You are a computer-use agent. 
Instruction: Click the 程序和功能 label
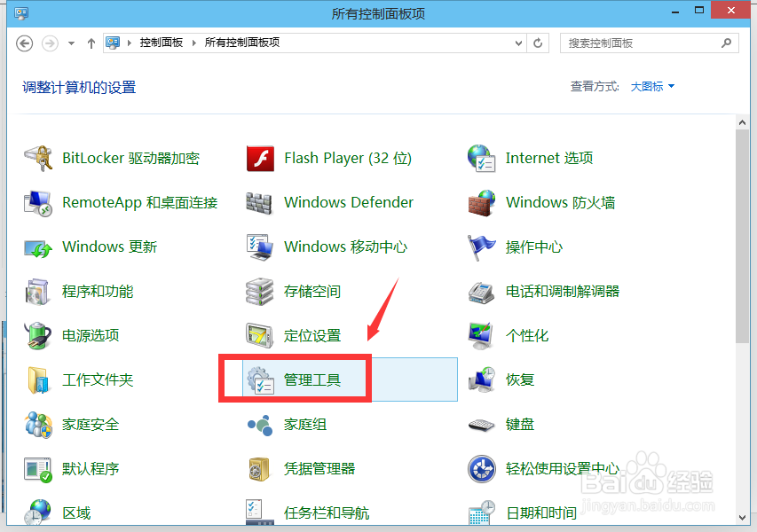click(98, 292)
